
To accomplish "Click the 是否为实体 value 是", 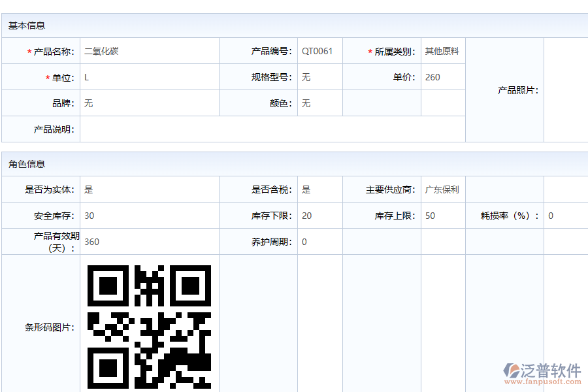I will point(88,189).
